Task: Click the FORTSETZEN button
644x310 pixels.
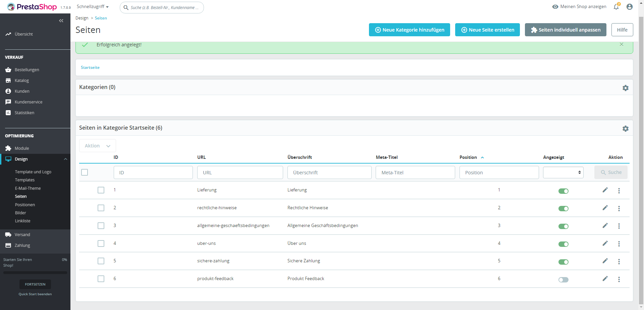Action: (x=35, y=284)
